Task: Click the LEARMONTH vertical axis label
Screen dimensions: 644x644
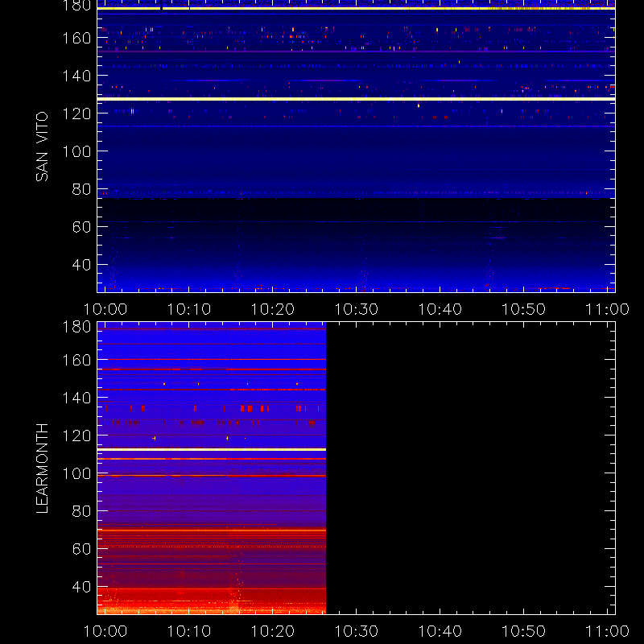Action: point(42,469)
